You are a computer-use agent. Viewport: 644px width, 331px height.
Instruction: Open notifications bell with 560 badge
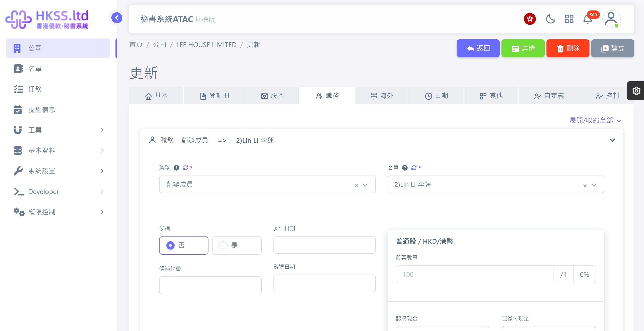588,19
